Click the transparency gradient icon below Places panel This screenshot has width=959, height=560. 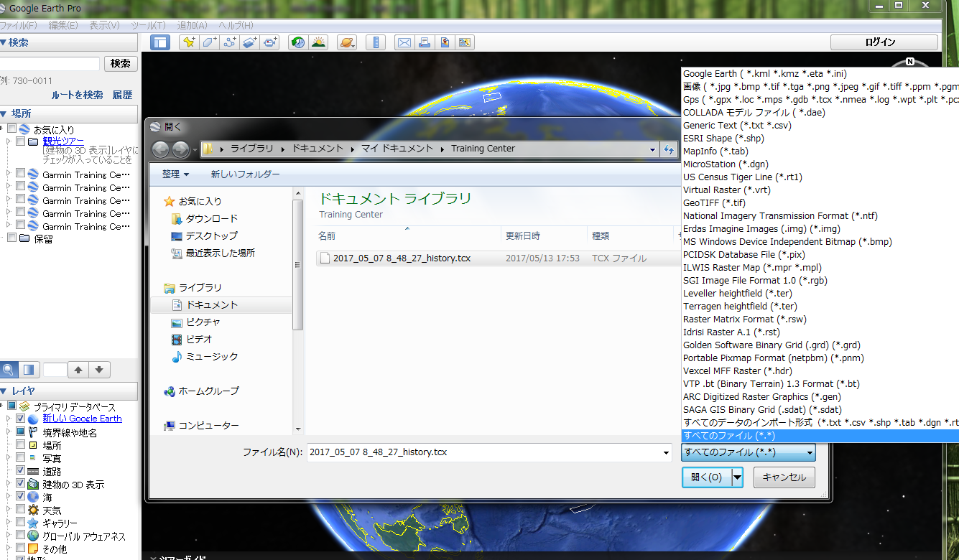[x=29, y=370]
